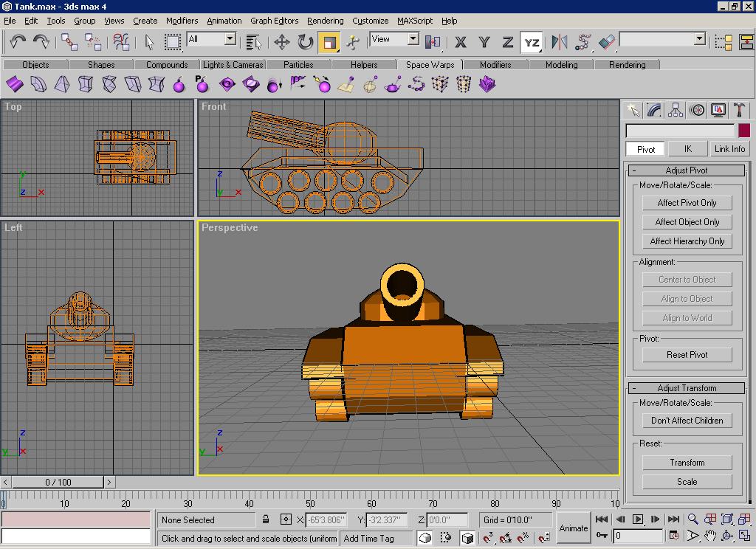The height and width of the screenshot is (549, 756).
Task: Toggle Affect Hierarchy Only
Action: point(687,241)
